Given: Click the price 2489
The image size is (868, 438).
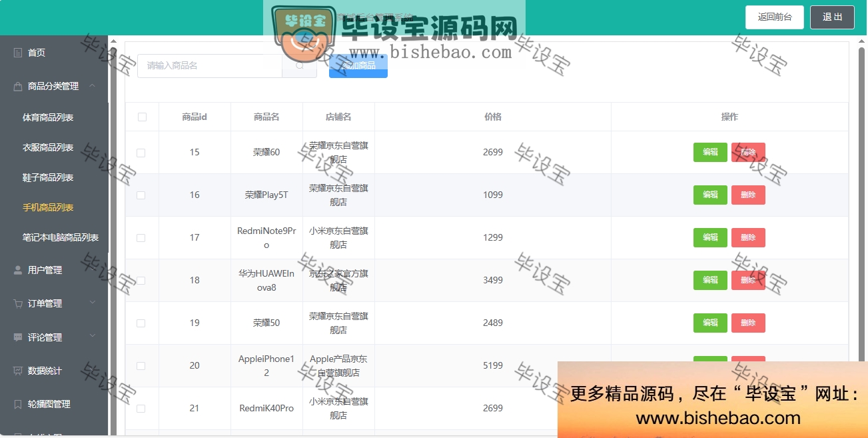Looking at the screenshot, I should point(493,323).
